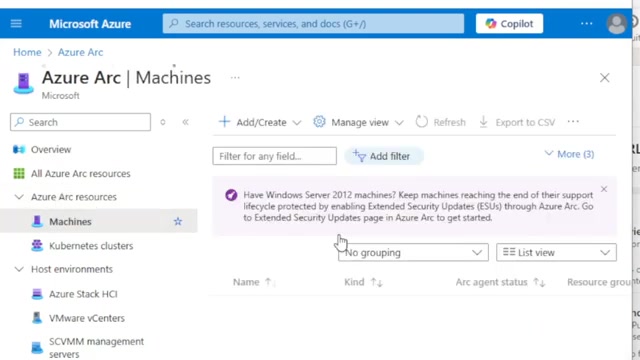Viewport: 640px width, 360px height.
Task: Open the Manage view dropdown
Action: (x=358, y=122)
